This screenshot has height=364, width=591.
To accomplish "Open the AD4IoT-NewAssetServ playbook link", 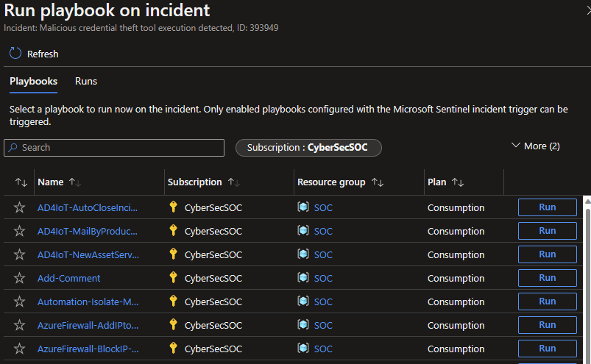I will click(88, 255).
